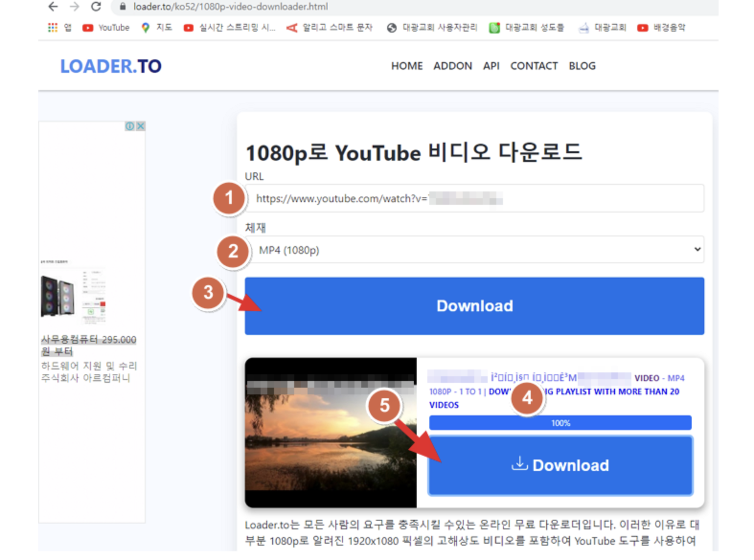This screenshot has width=754, height=560.
Task: Reload the page with refresh icon
Action: point(96,7)
